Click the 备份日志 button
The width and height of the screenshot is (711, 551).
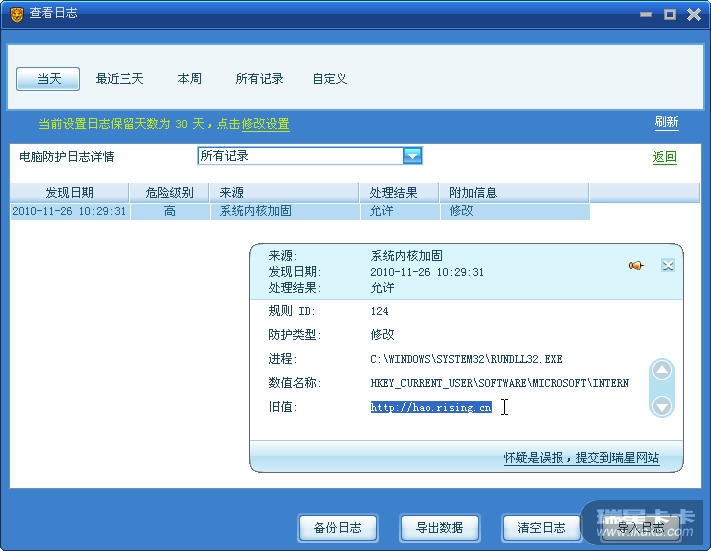(x=338, y=528)
